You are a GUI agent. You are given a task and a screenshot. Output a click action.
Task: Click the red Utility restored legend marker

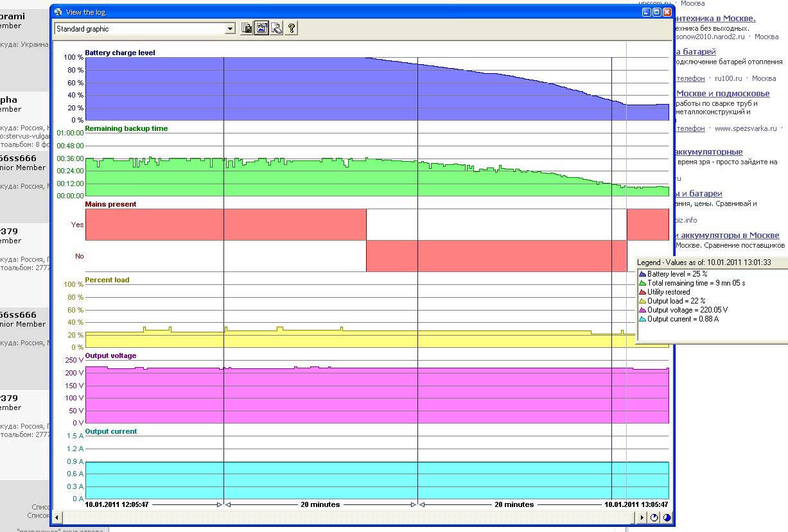coord(643,292)
